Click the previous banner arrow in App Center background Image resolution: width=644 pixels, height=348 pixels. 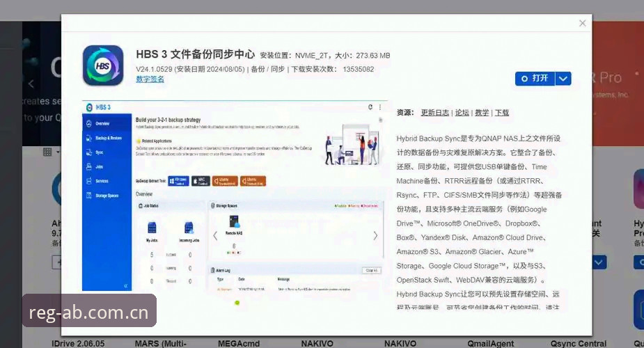click(x=31, y=84)
